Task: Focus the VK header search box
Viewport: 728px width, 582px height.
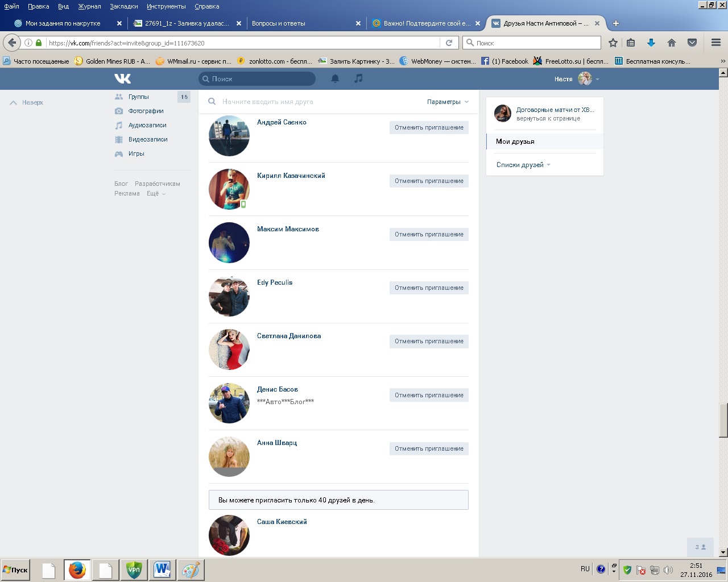Action: (x=257, y=79)
